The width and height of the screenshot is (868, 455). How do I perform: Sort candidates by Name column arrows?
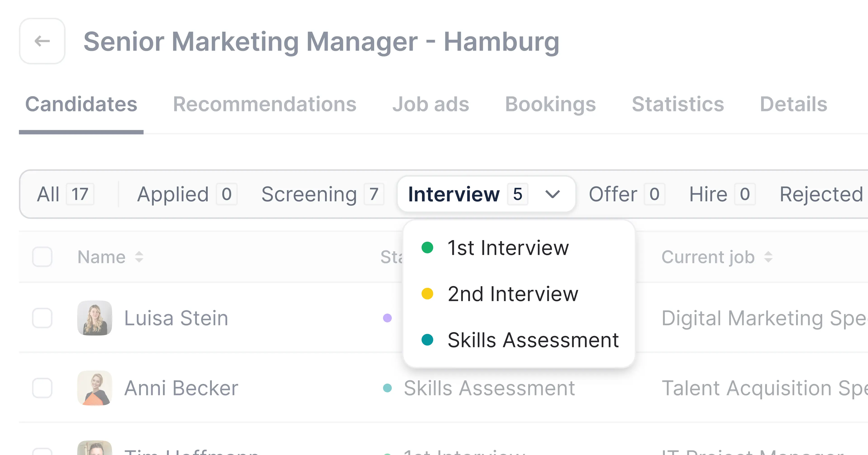click(x=139, y=257)
